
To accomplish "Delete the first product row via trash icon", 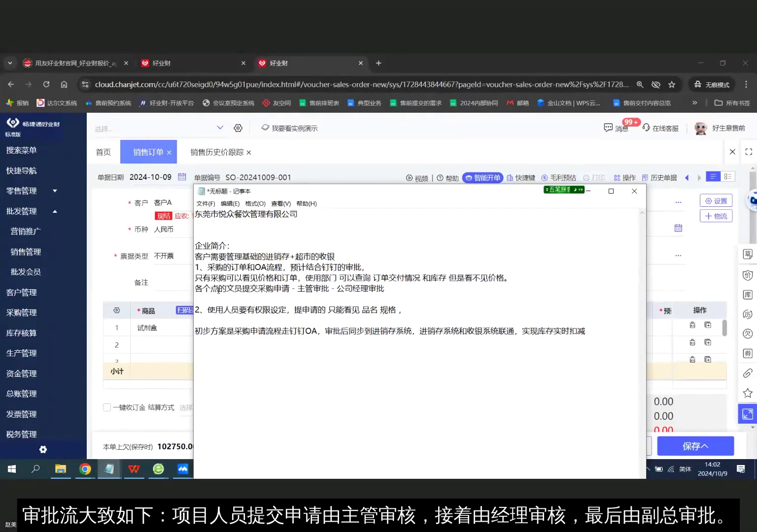I will [692, 325].
